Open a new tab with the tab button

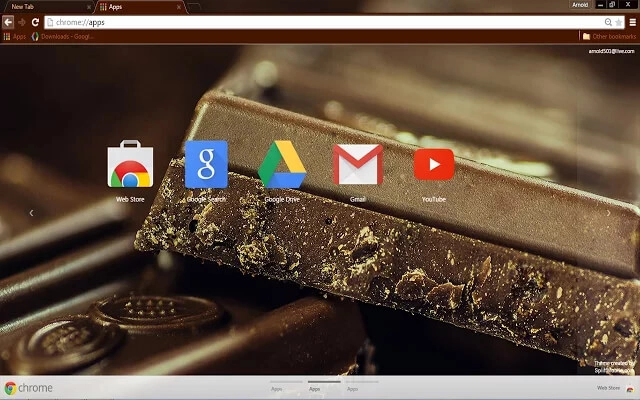[194, 7]
